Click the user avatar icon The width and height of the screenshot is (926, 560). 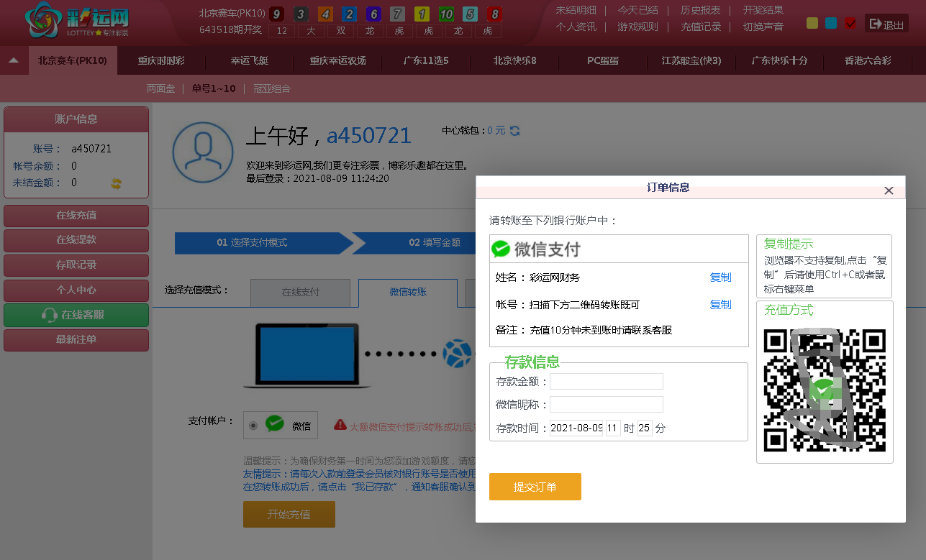(x=202, y=152)
